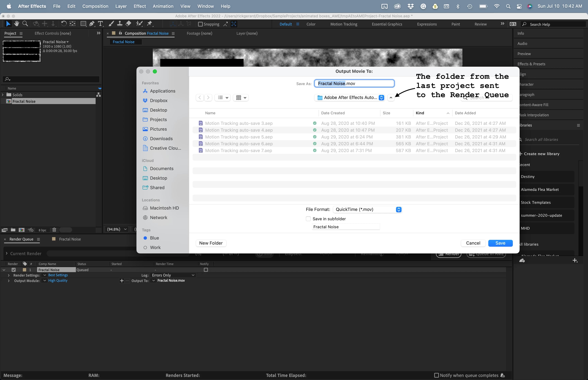Screen dimensions: 588x380
Task: Select the Brush tool
Action: coord(111,24)
